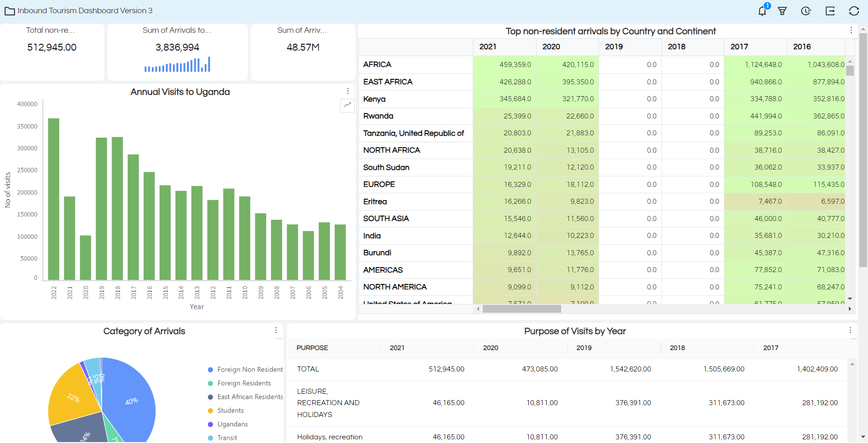Image resolution: width=868 pixels, height=443 pixels.
Task: Select the EAST AFRICA row label
Action: (387, 82)
